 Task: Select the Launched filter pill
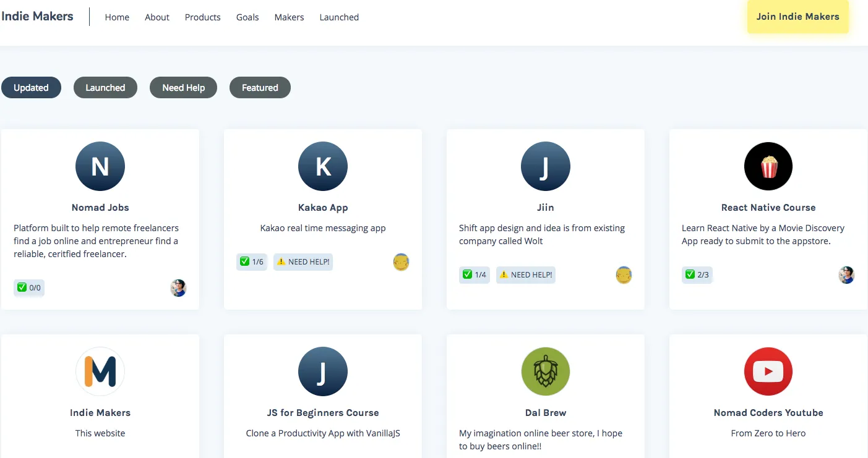[x=105, y=88]
